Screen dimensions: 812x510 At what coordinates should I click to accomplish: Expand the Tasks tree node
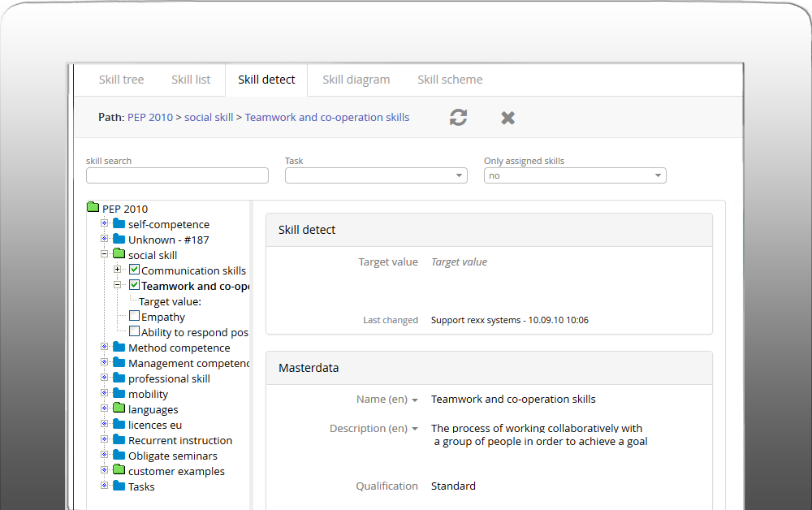(x=104, y=485)
